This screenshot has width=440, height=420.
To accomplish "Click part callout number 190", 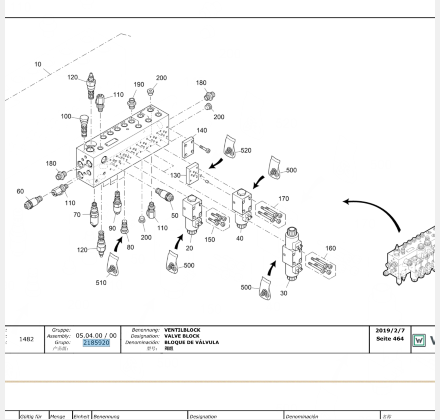I will (139, 85).
